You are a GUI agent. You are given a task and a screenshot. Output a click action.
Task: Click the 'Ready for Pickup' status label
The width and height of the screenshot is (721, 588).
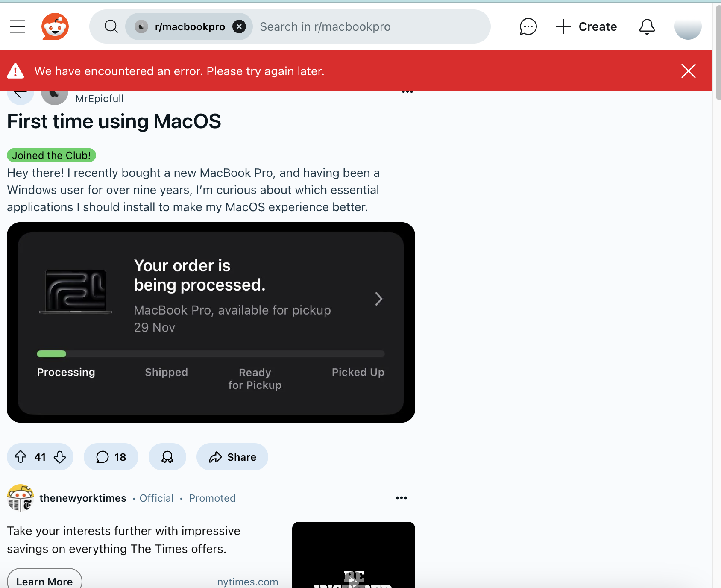coord(255,379)
